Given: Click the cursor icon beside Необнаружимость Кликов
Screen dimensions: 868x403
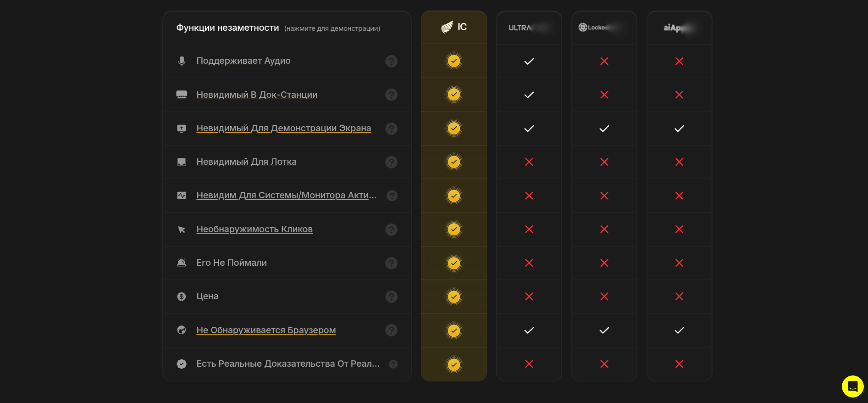Looking at the screenshot, I should [182, 229].
